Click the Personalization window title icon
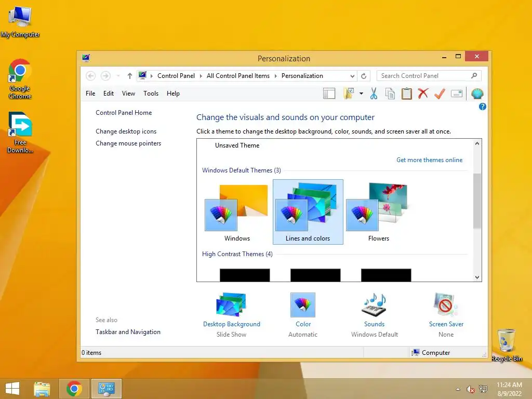 tap(86, 58)
